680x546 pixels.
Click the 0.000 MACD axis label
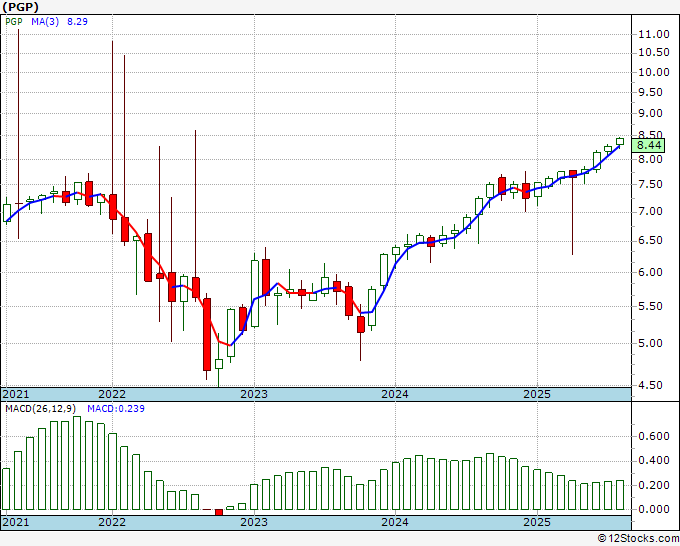(654, 510)
